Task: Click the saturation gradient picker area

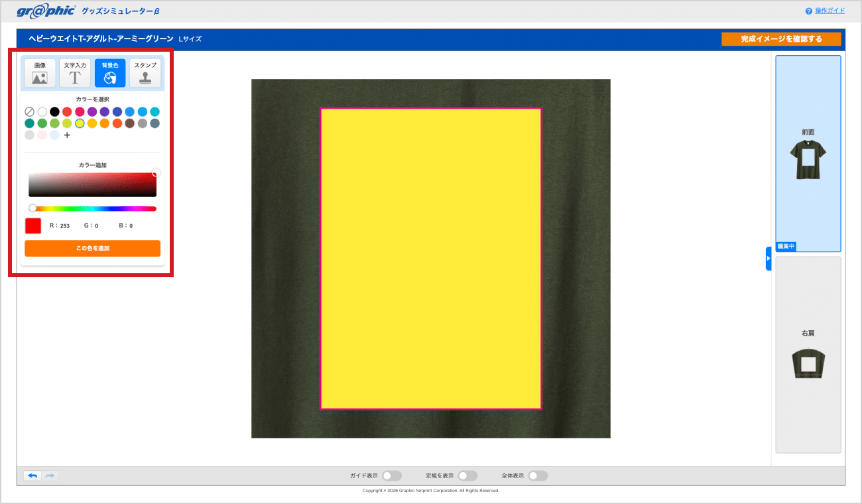Action: click(92, 185)
